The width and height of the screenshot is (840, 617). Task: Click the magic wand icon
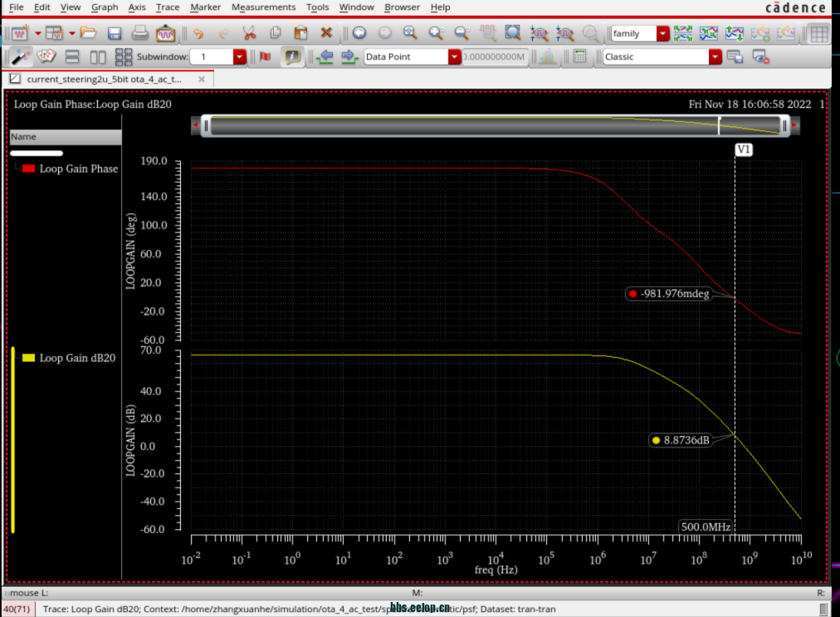click(x=21, y=56)
